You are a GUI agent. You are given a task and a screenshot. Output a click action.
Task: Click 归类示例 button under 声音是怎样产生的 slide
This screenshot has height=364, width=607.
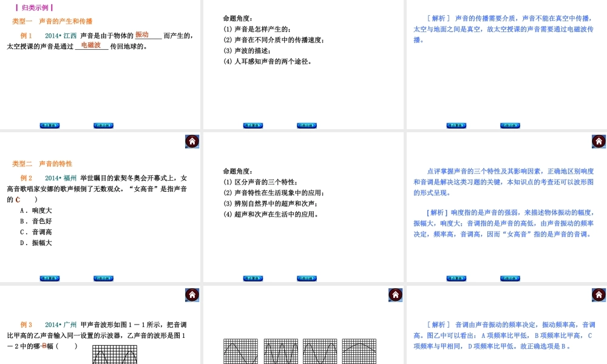click(x=307, y=126)
